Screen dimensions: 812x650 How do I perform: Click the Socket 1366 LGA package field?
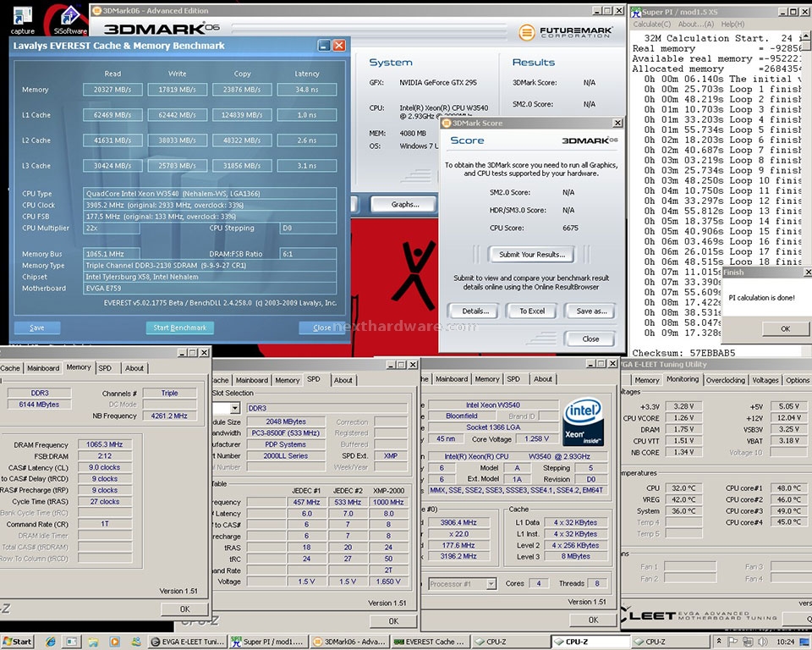coord(493,427)
